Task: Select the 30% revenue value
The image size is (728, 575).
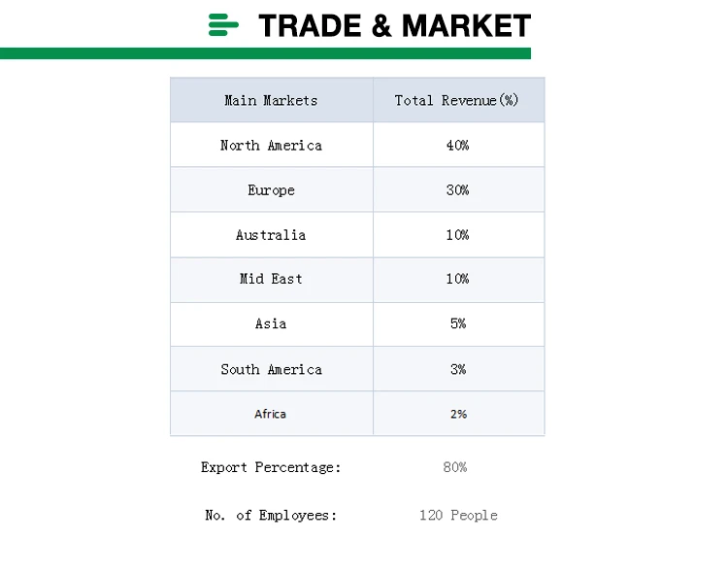Action: coord(457,190)
